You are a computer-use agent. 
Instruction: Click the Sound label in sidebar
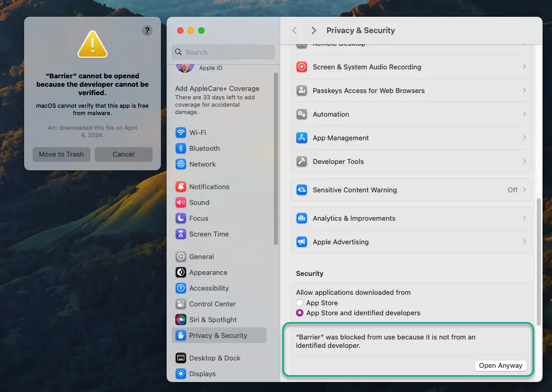click(x=199, y=202)
